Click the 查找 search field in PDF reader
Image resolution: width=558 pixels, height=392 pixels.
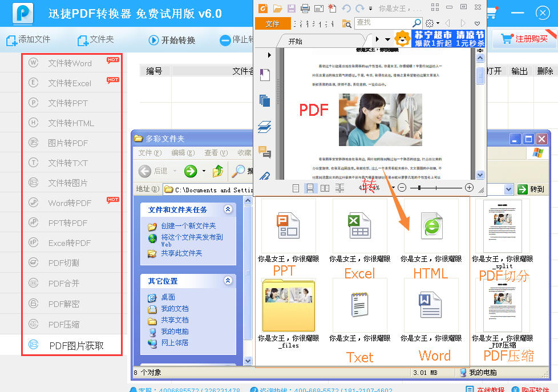[383, 23]
